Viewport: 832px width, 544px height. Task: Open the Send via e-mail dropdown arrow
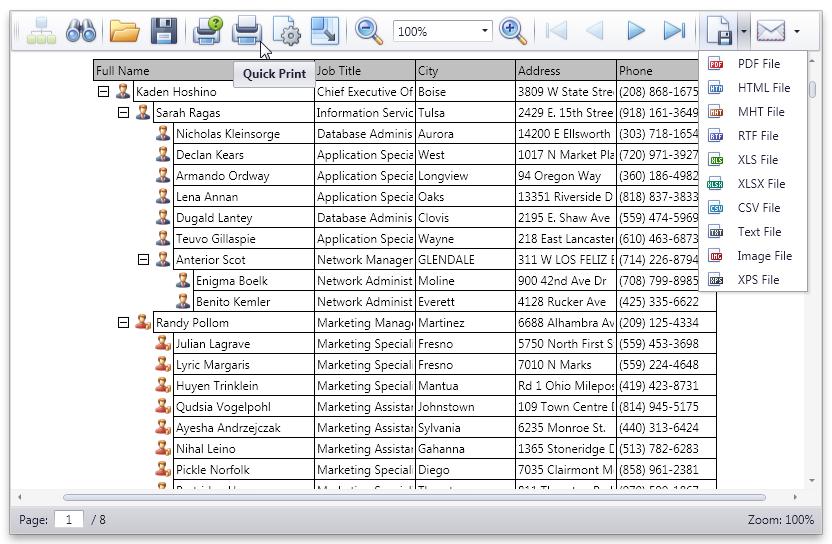(x=797, y=31)
